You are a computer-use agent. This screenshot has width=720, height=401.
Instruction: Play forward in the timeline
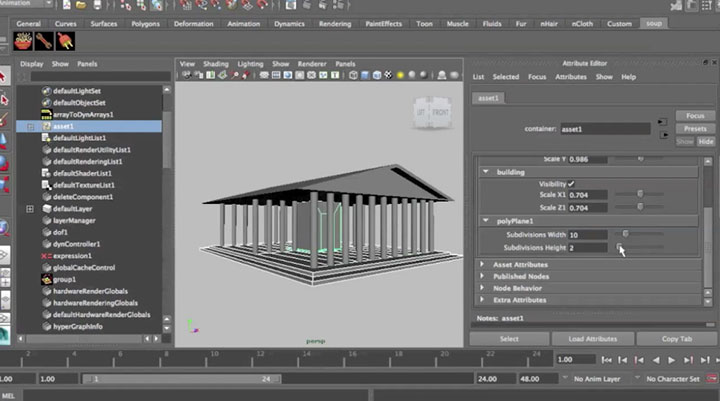671,361
